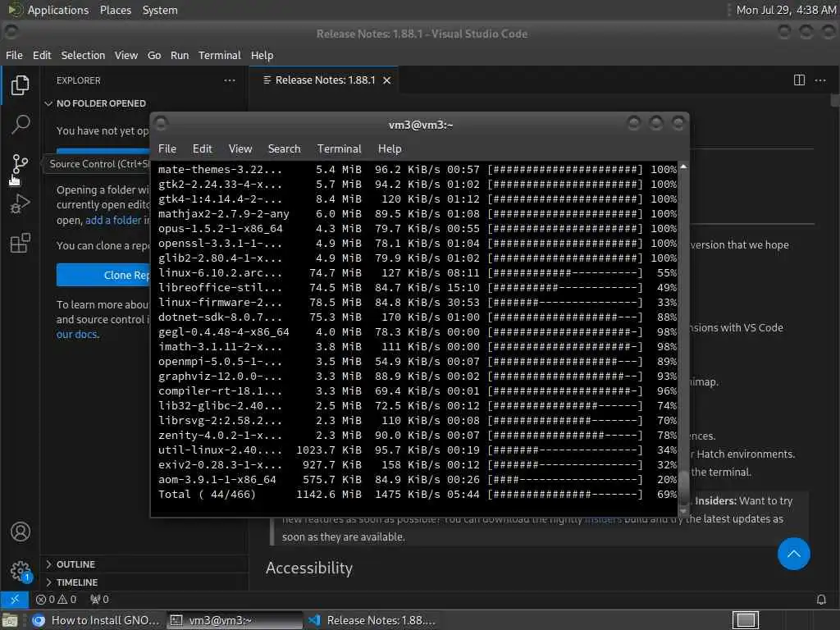The image size is (840, 630).
Task: Collapse the NO FOLDER OPENED section
Action: coord(95,103)
